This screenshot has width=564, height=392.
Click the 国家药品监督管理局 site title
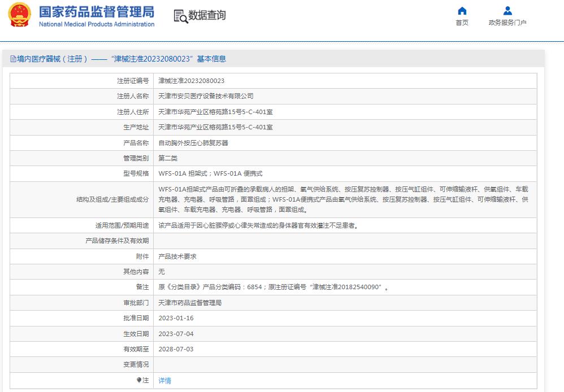pos(97,12)
